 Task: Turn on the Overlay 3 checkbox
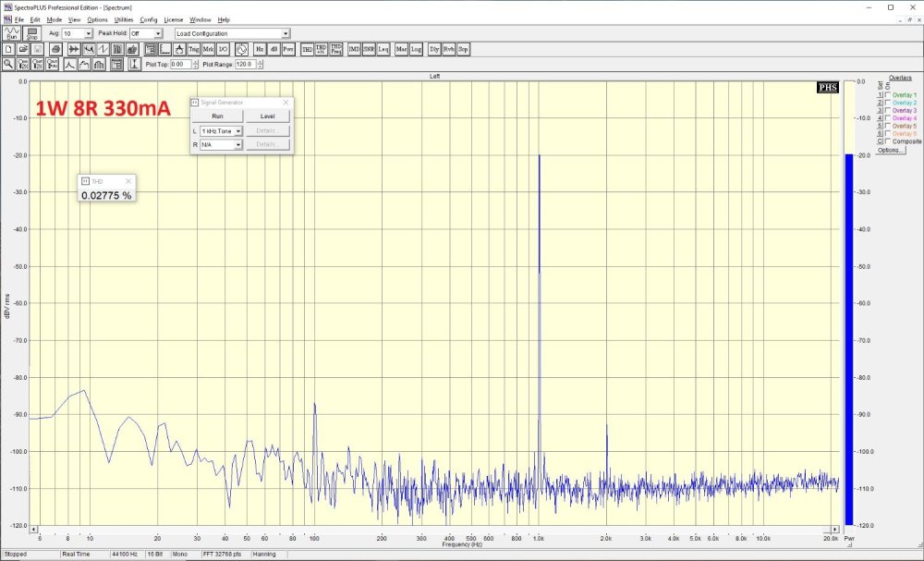pyautogui.click(x=888, y=111)
